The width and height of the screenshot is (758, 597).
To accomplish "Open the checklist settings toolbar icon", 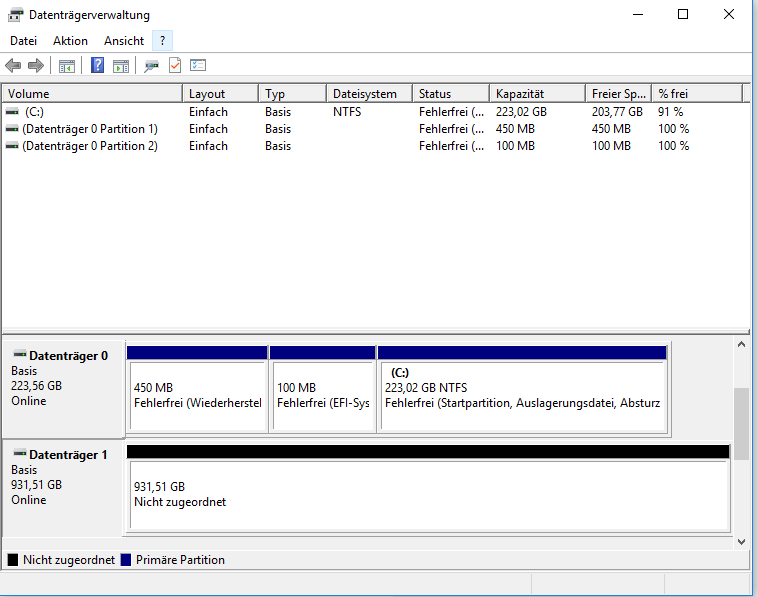I will point(198,65).
